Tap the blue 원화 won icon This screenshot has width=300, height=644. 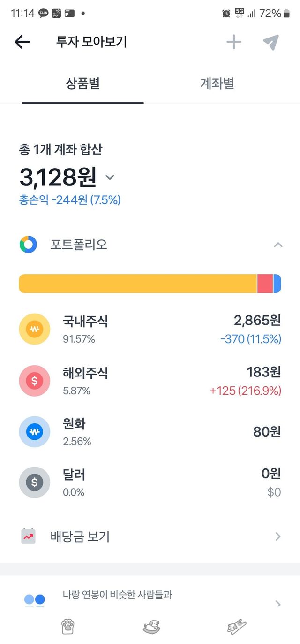[34, 431]
